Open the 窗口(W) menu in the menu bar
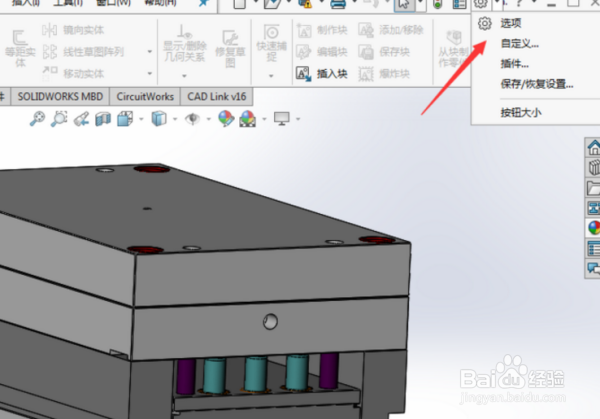600x419 pixels. click(113, 3)
